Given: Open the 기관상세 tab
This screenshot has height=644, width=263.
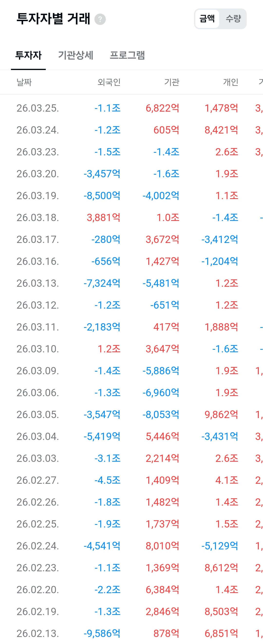Looking at the screenshot, I should [75, 55].
